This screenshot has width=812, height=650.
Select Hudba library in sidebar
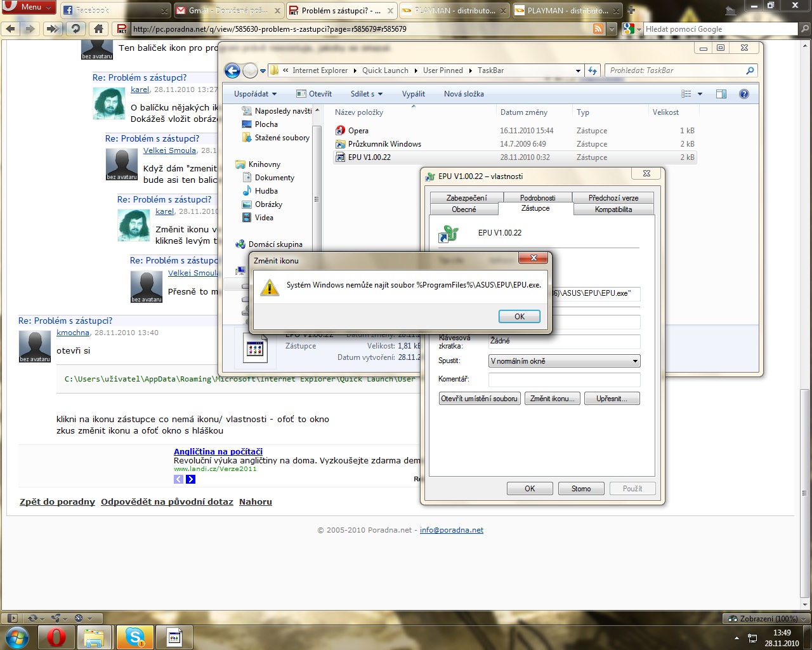(266, 191)
